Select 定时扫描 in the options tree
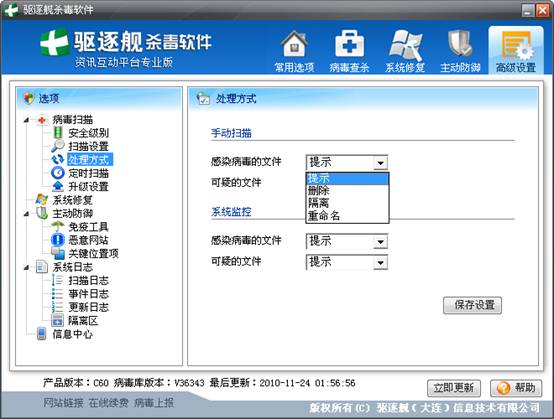 (88, 173)
